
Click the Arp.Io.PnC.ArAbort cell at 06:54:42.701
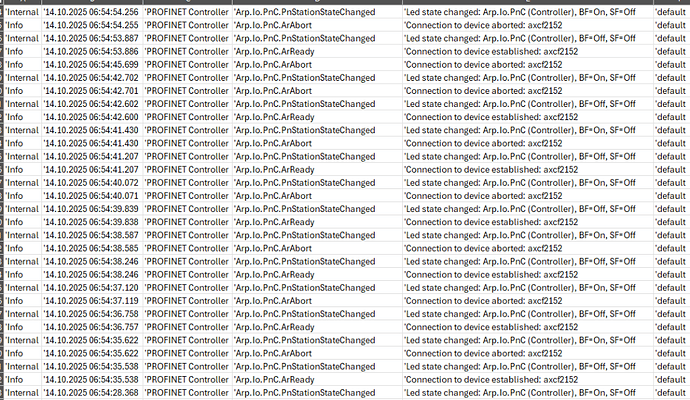[273, 89]
